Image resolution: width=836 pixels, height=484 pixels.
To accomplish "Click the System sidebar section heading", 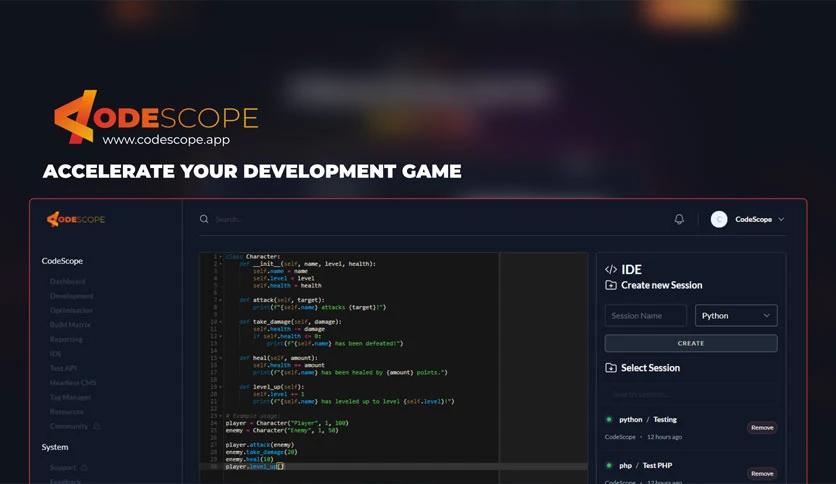I will [55, 447].
